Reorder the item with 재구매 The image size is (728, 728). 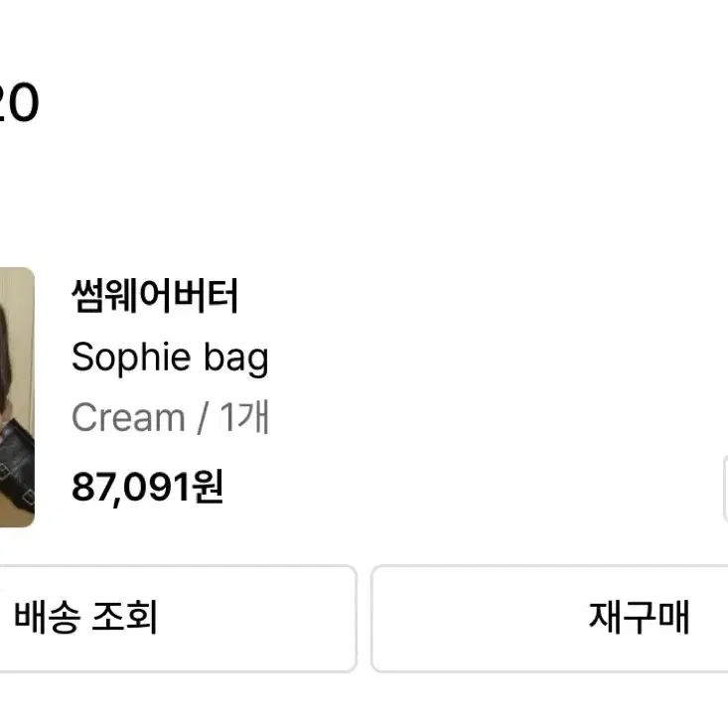[549, 619]
